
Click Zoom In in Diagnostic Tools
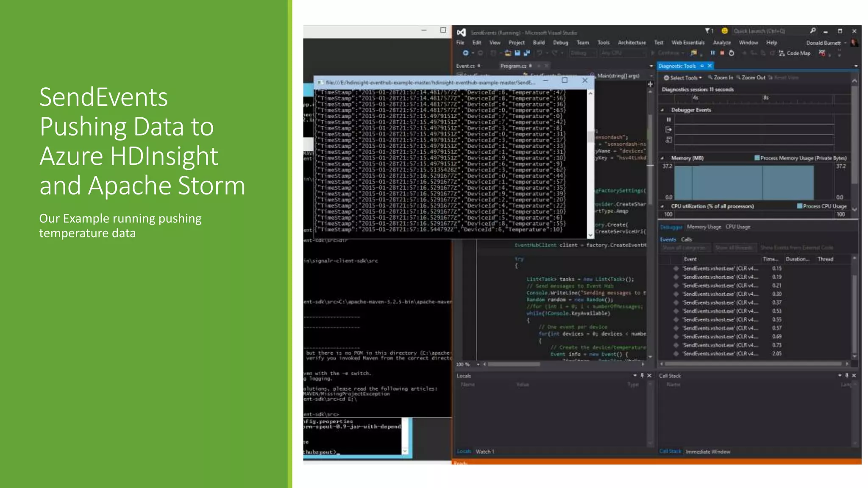coord(720,78)
